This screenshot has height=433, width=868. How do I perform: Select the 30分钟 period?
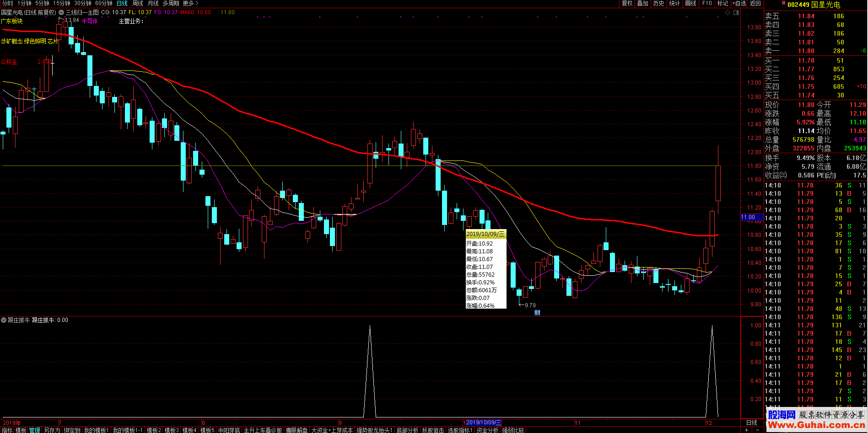click(x=83, y=3)
